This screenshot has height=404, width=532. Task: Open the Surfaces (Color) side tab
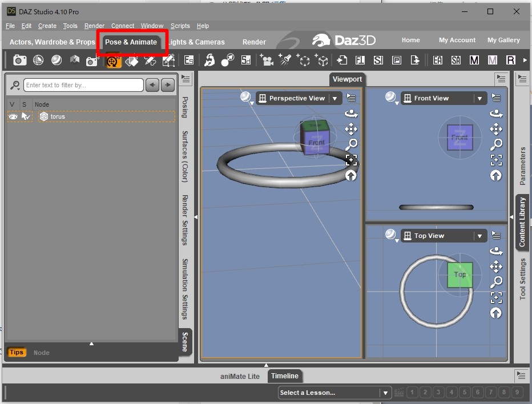(x=185, y=156)
